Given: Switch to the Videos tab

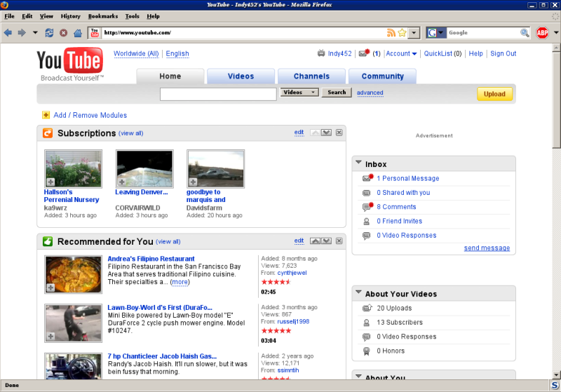Looking at the screenshot, I should 241,76.
